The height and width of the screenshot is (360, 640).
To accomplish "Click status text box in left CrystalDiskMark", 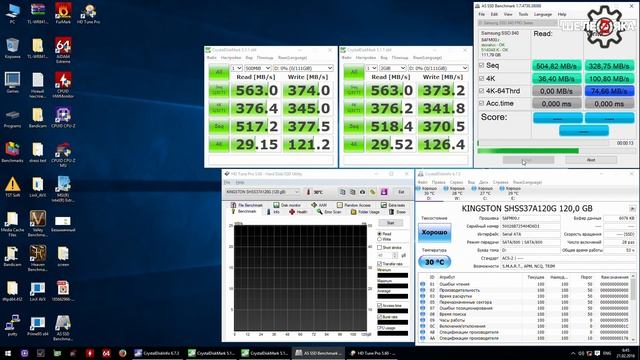I will 271,160.
